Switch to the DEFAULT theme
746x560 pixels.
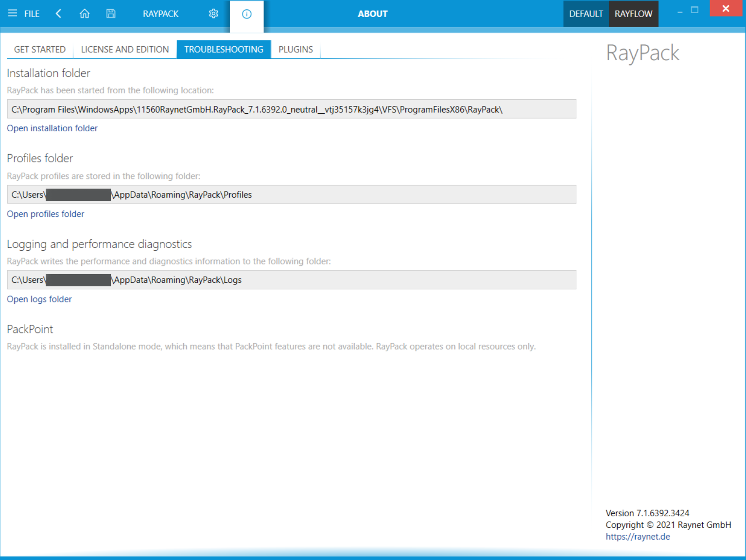[x=586, y=14]
